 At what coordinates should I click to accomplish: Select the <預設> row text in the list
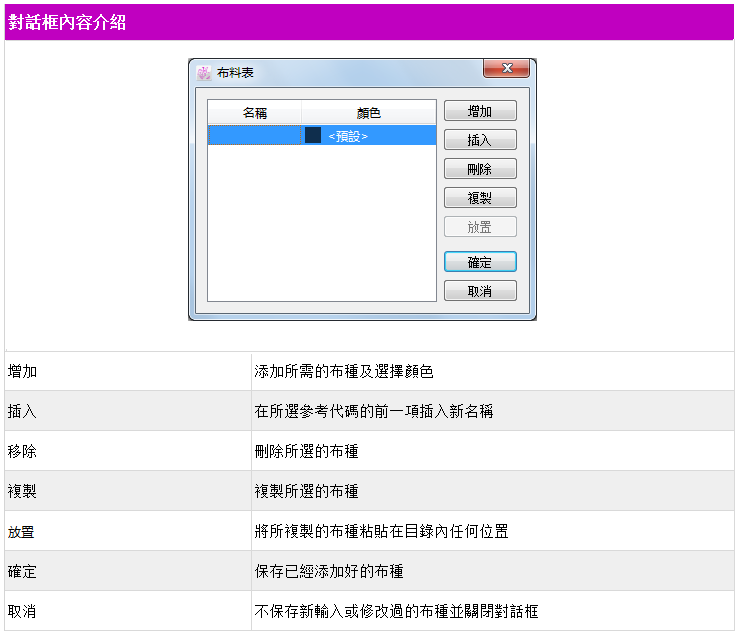pos(348,136)
